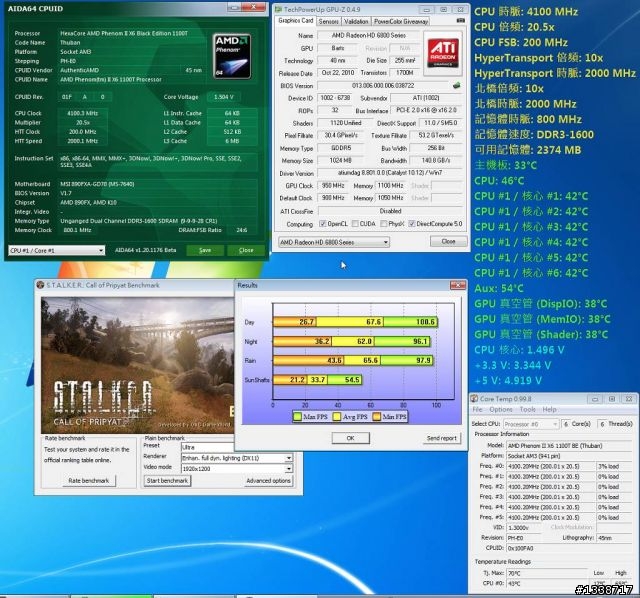
Task: Click the Preset Ultra combo box
Action: pos(208,447)
